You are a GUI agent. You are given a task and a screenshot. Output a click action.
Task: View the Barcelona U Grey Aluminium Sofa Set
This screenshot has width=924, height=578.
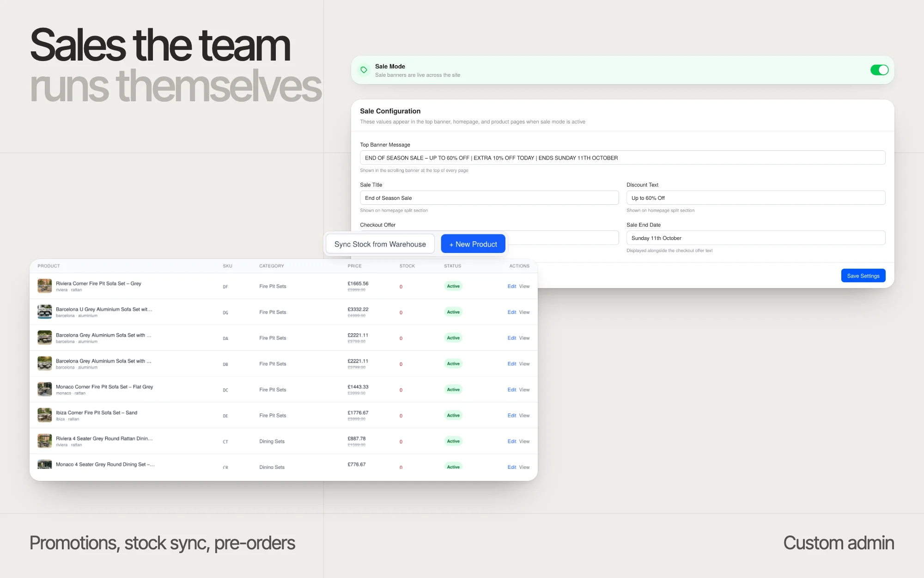(524, 312)
